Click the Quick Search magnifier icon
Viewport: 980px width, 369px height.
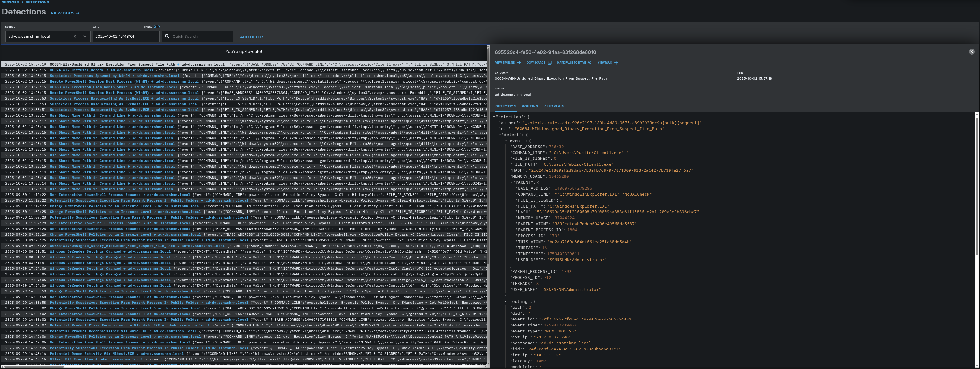pos(167,37)
